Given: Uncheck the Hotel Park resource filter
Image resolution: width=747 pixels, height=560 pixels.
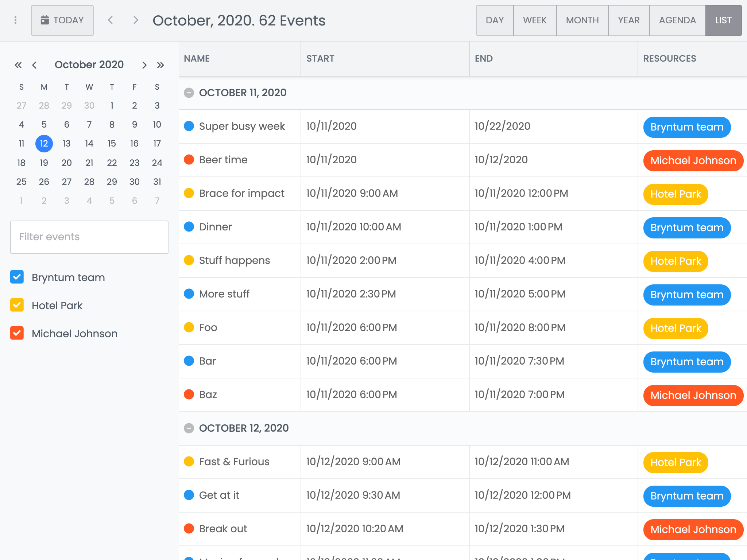Looking at the screenshot, I should coord(17,305).
